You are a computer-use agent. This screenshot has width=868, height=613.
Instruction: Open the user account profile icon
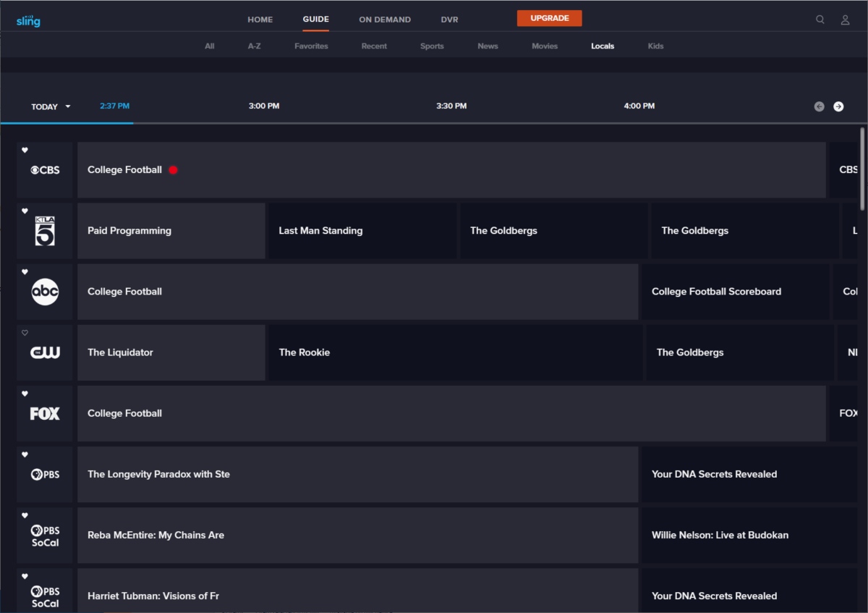coord(845,20)
